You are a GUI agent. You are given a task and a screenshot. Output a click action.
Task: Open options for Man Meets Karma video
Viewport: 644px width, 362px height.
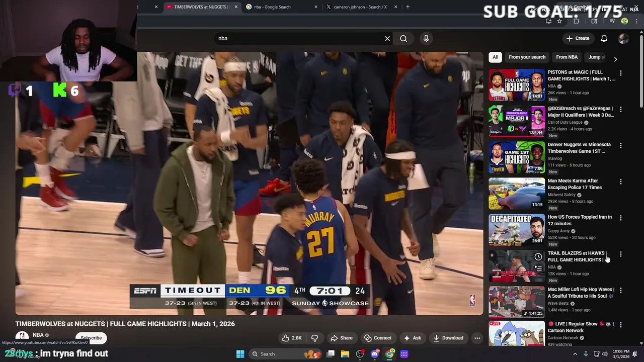(620, 182)
